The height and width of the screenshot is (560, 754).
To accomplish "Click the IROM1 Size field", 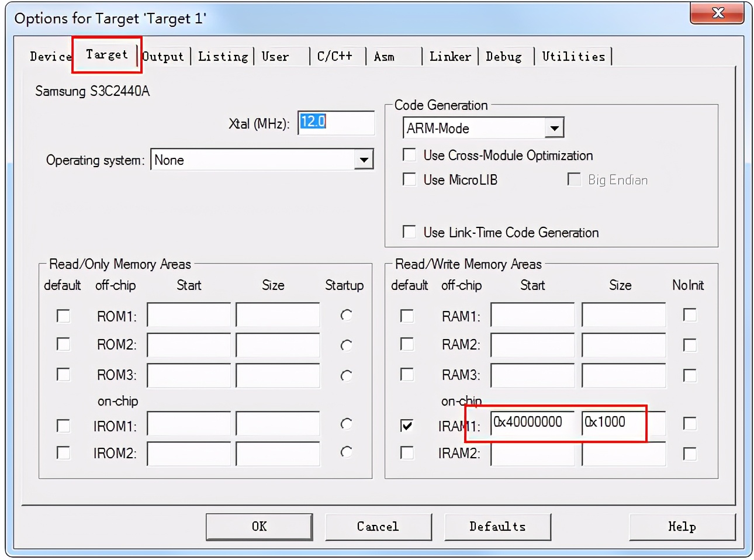I will tap(278, 424).
